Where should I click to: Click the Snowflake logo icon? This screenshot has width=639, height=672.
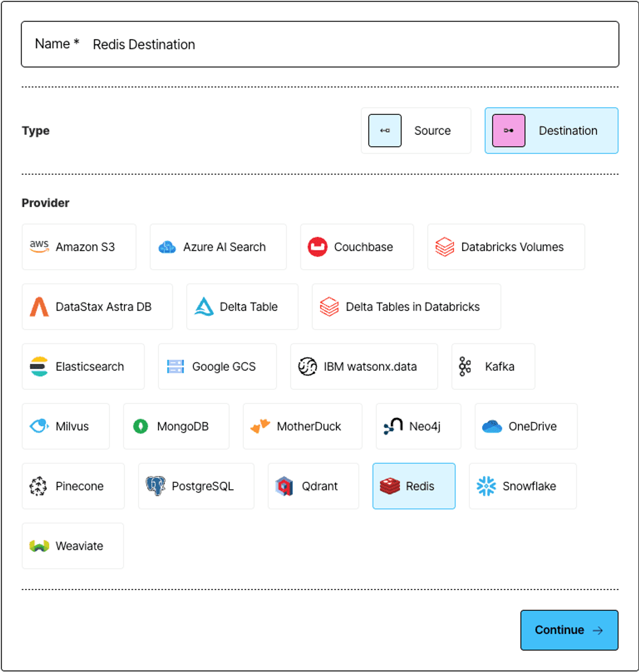click(x=486, y=486)
